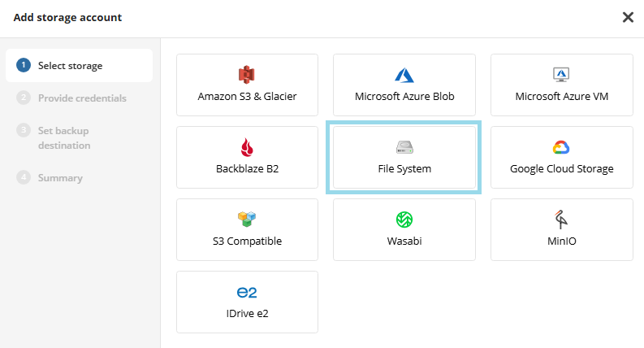Click the Backblaze B2 flame icon
Viewport: 644px width, 348px height.
click(x=247, y=147)
